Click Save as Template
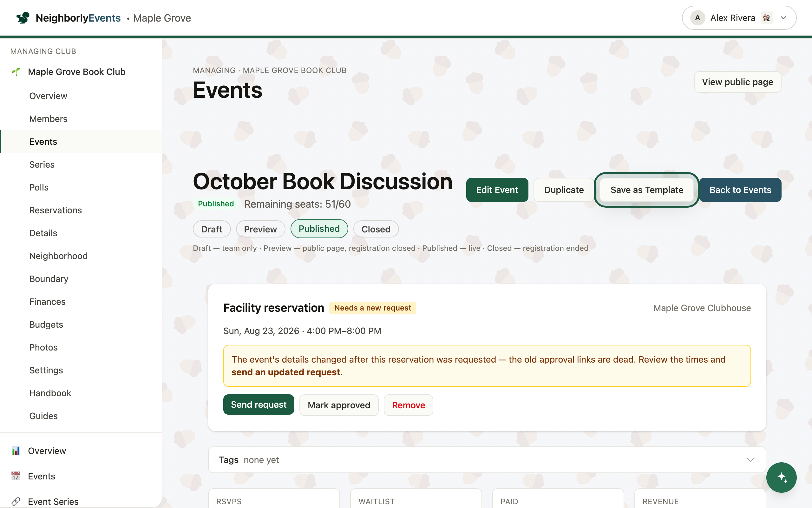This screenshot has width=812, height=508. (646, 190)
